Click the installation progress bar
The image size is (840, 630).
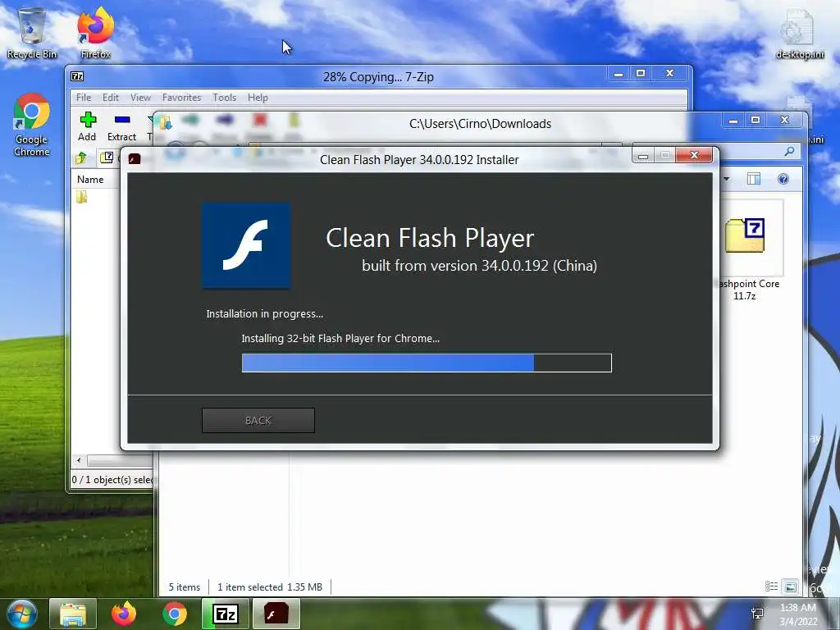coord(427,363)
